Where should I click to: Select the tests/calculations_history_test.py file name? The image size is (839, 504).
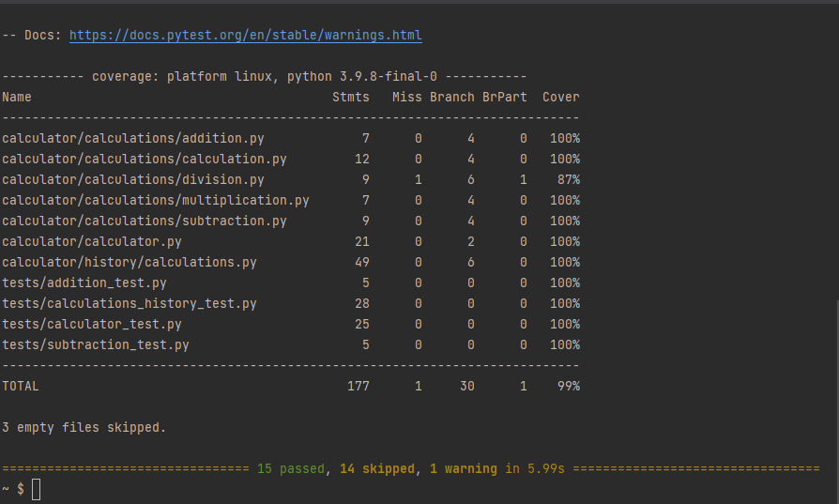[130, 304]
